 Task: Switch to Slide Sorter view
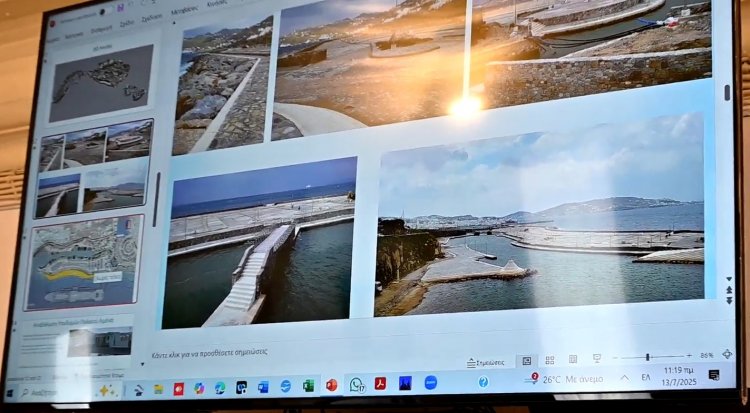point(549,359)
